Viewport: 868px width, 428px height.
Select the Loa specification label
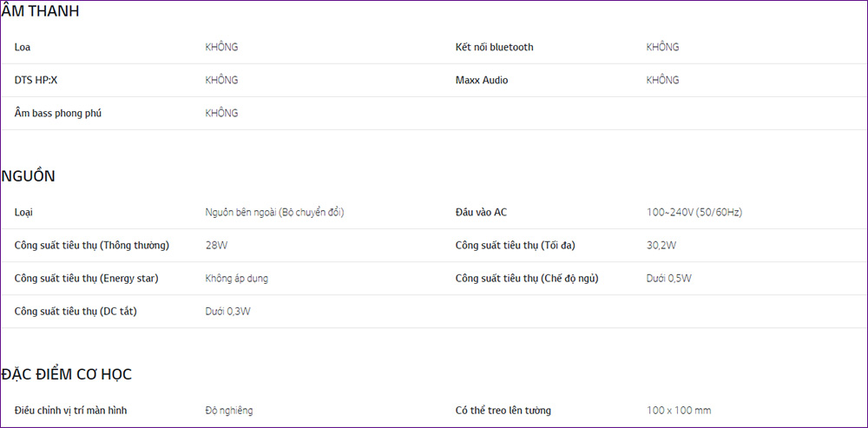(23, 48)
